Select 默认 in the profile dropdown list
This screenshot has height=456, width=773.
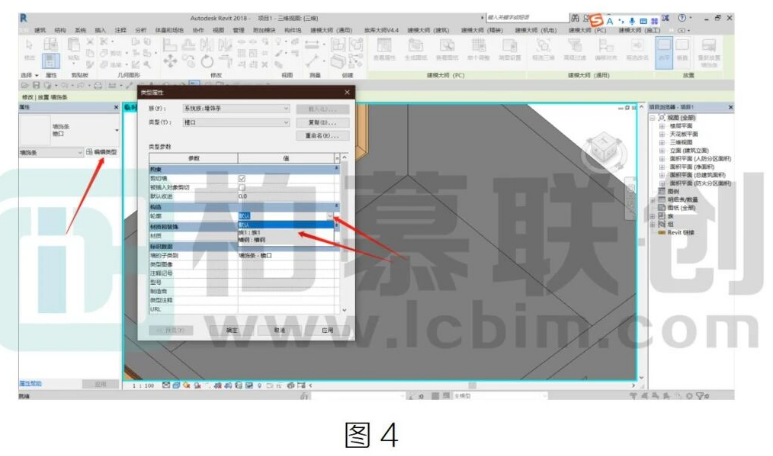click(286, 225)
